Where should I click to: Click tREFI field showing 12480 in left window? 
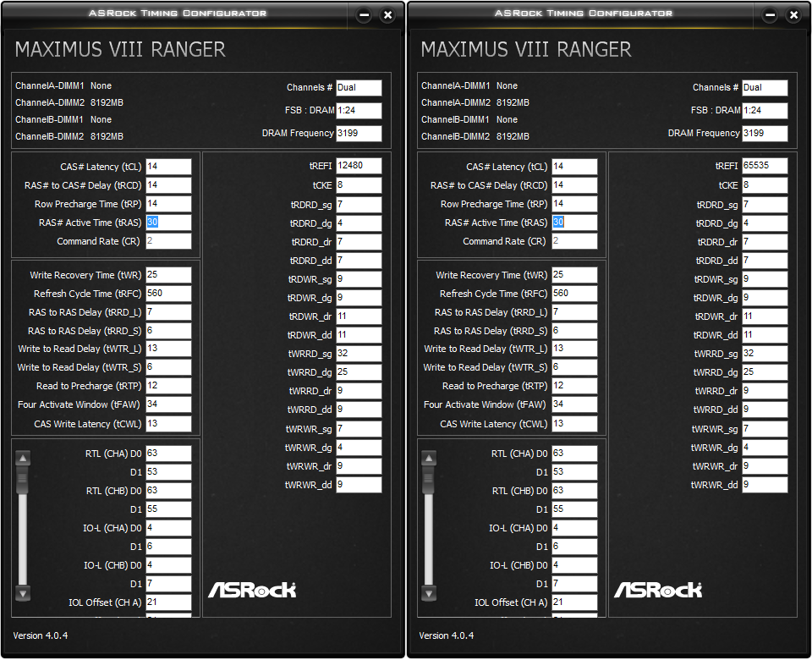pyautogui.click(x=359, y=166)
